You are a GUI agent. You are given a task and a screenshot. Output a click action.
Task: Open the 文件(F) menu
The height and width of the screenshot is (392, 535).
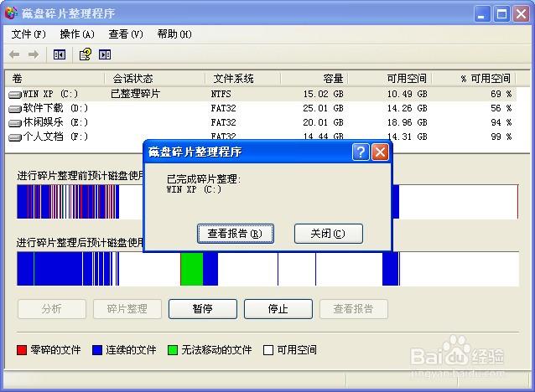[29, 34]
